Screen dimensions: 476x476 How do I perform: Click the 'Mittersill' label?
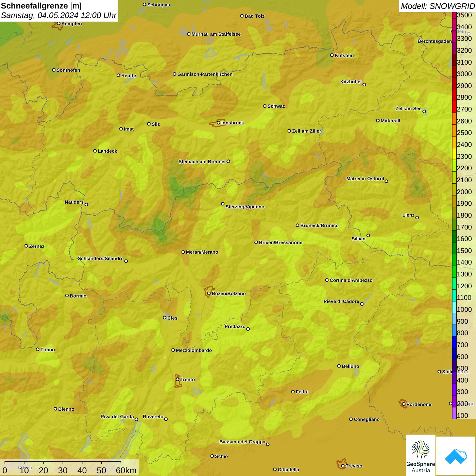tap(390, 121)
